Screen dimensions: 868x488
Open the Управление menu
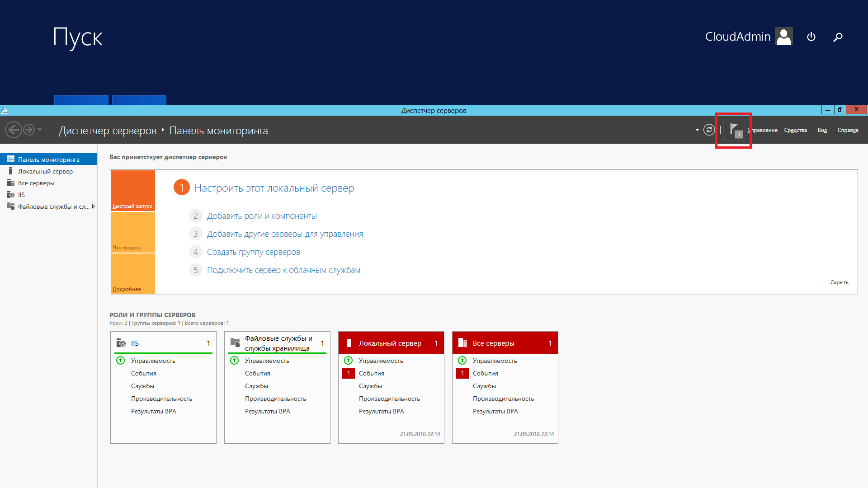(763, 130)
